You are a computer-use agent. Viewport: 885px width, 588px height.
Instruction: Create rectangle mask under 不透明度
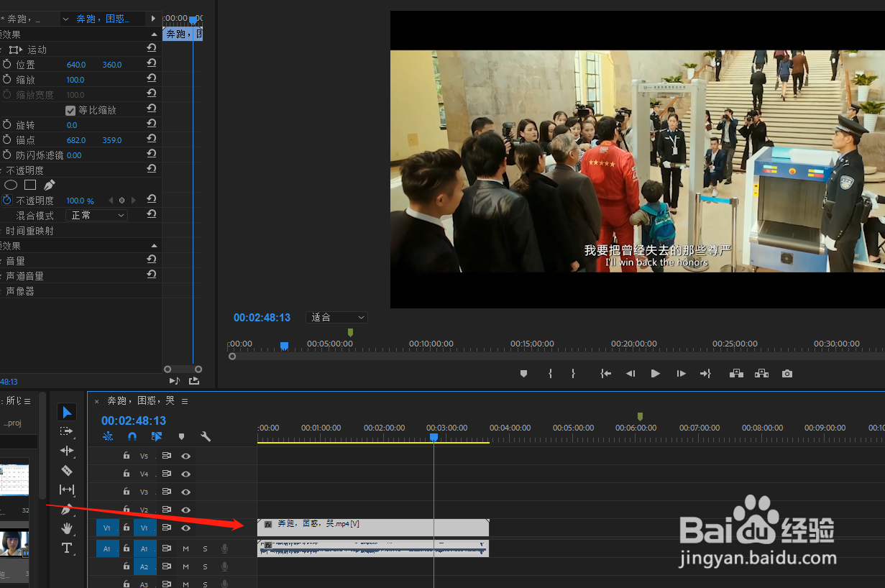pyautogui.click(x=30, y=185)
